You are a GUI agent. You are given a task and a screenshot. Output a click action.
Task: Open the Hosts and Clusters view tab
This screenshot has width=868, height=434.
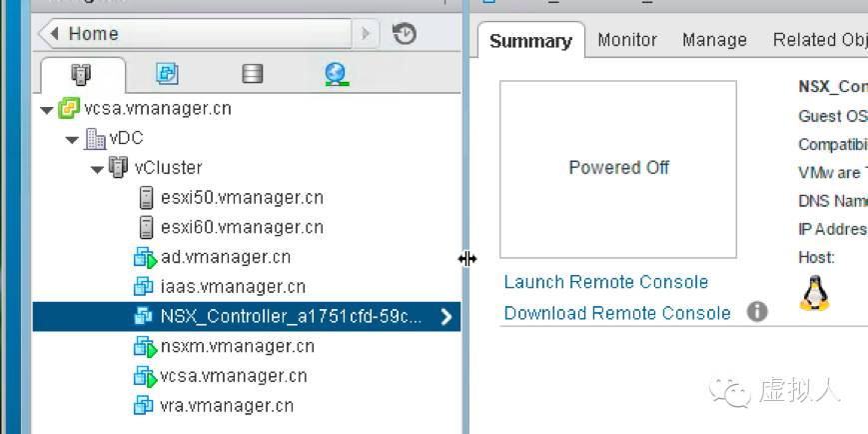pyautogui.click(x=82, y=74)
